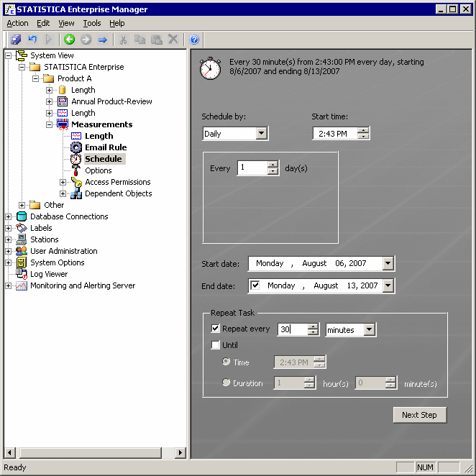Open the minutes unit dropdown
476x476 pixels.
point(370,330)
